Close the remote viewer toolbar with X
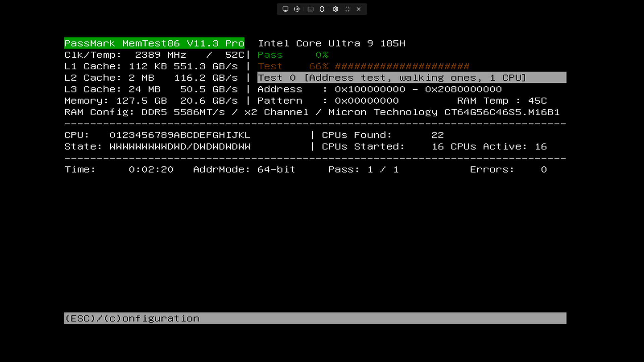The height and width of the screenshot is (362, 644). click(x=359, y=9)
